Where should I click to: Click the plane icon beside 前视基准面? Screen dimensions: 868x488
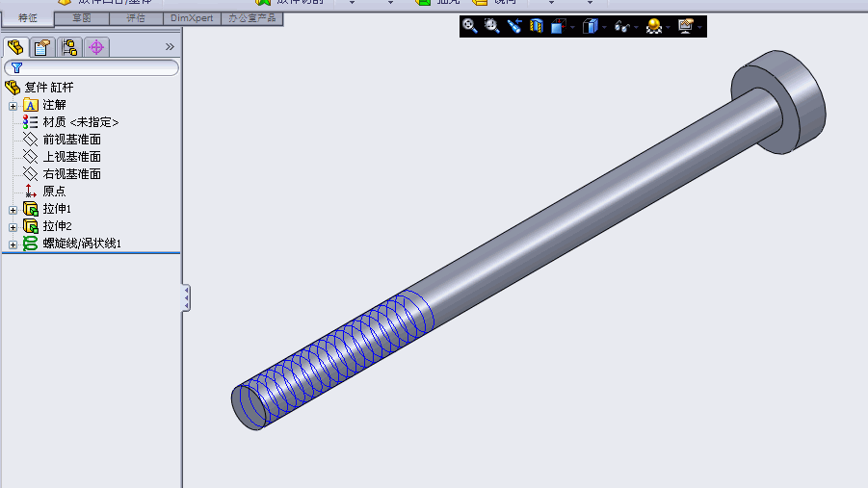coord(31,140)
